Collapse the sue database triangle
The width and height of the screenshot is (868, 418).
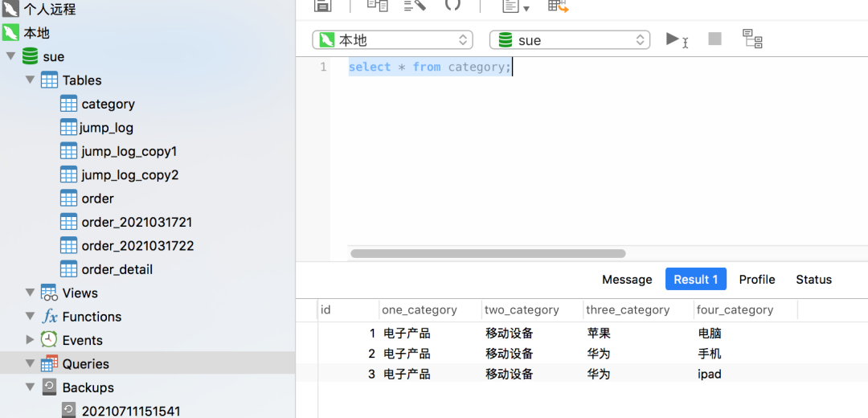[x=10, y=56]
